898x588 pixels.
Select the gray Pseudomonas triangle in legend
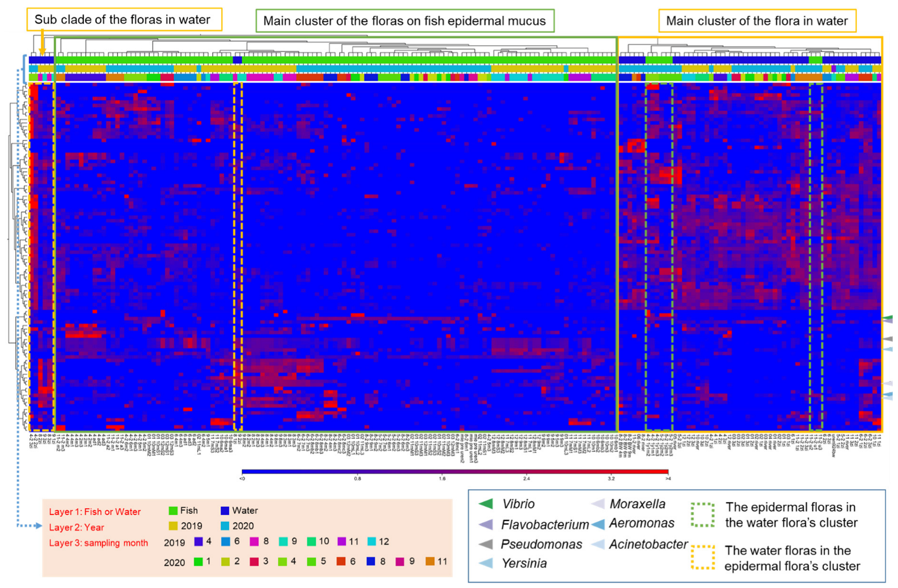486,544
